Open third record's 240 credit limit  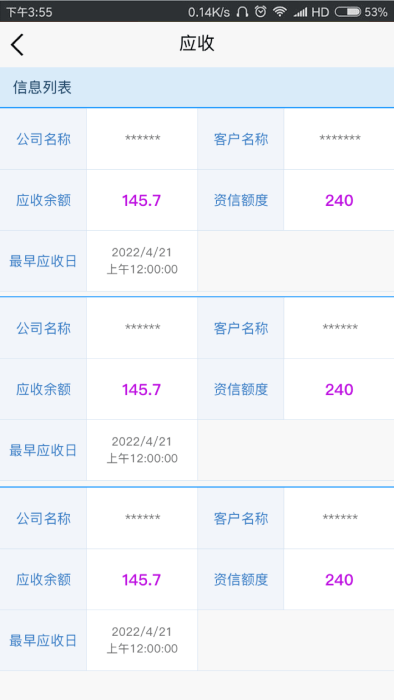click(339, 580)
